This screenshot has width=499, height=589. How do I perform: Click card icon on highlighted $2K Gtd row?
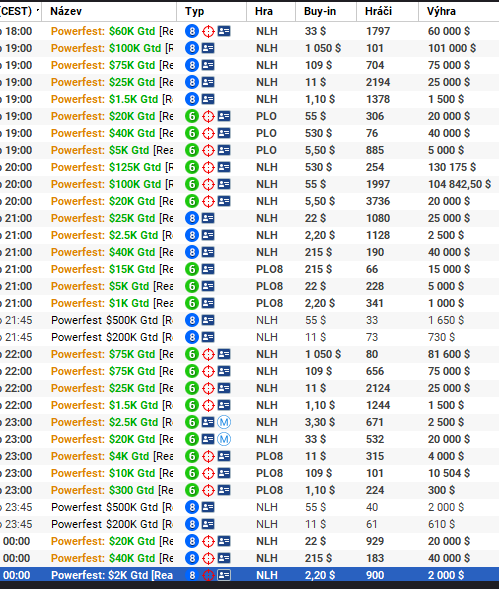(x=224, y=575)
